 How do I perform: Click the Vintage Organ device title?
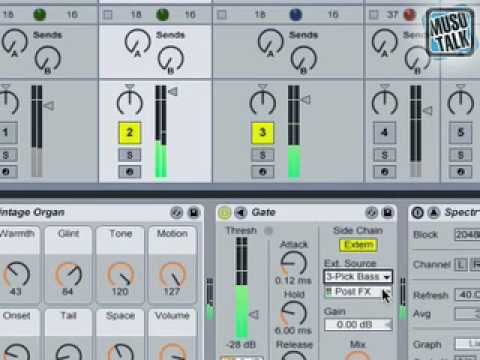click(32, 212)
